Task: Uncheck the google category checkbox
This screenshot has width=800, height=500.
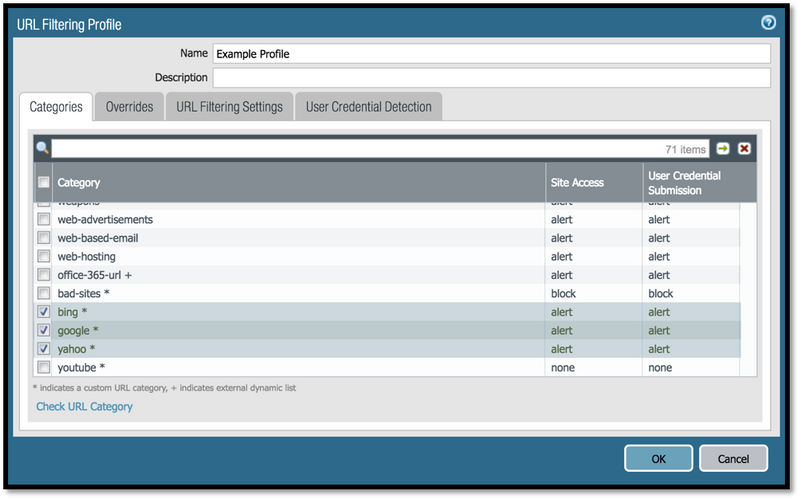Action: pyautogui.click(x=43, y=330)
